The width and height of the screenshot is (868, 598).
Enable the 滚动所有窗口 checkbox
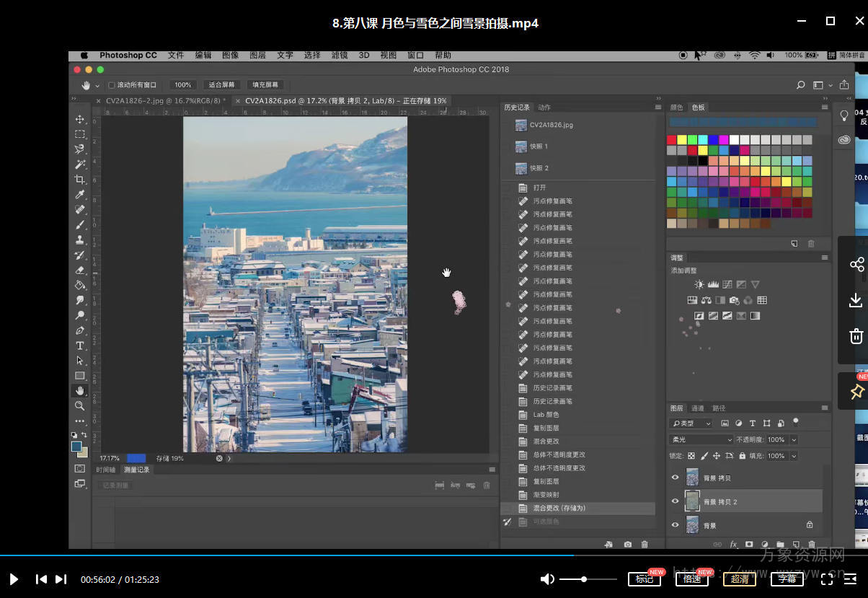click(x=111, y=85)
